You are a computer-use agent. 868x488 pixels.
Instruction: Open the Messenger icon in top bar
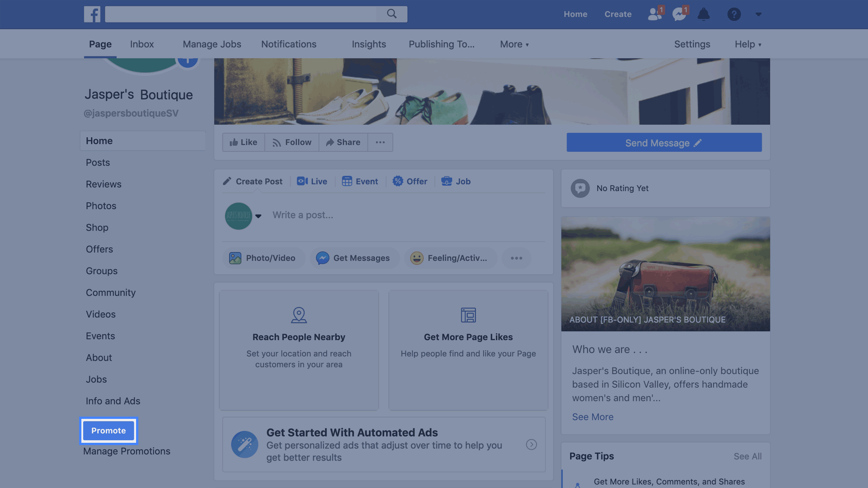[x=679, y=14]
